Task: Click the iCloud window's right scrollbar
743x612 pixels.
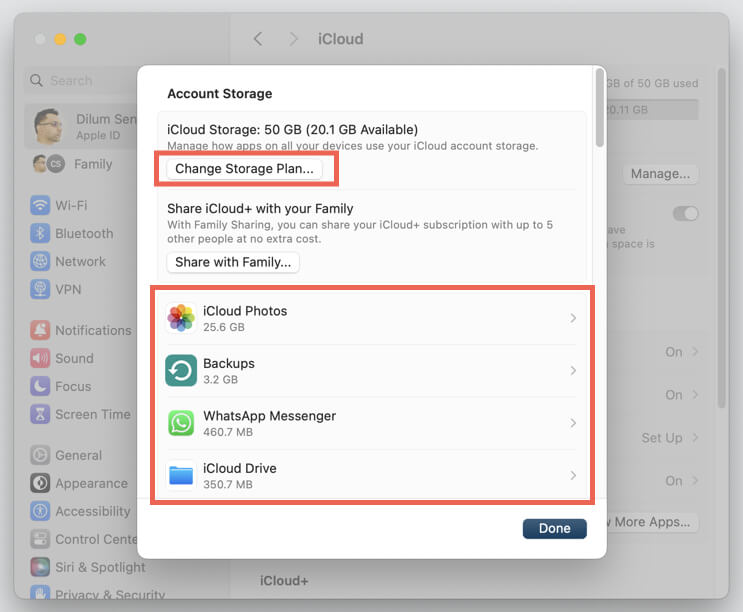Action: coord(721,238)
